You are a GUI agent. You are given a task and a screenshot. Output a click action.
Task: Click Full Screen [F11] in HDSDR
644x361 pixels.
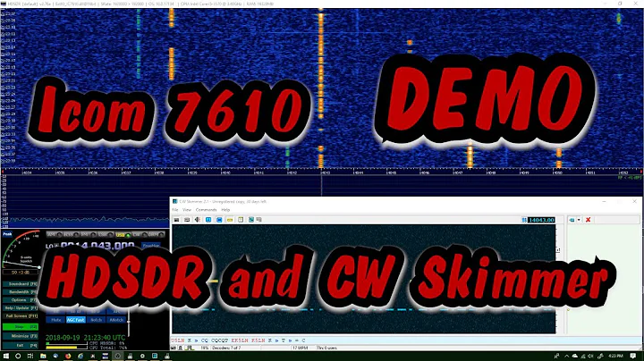21,316
